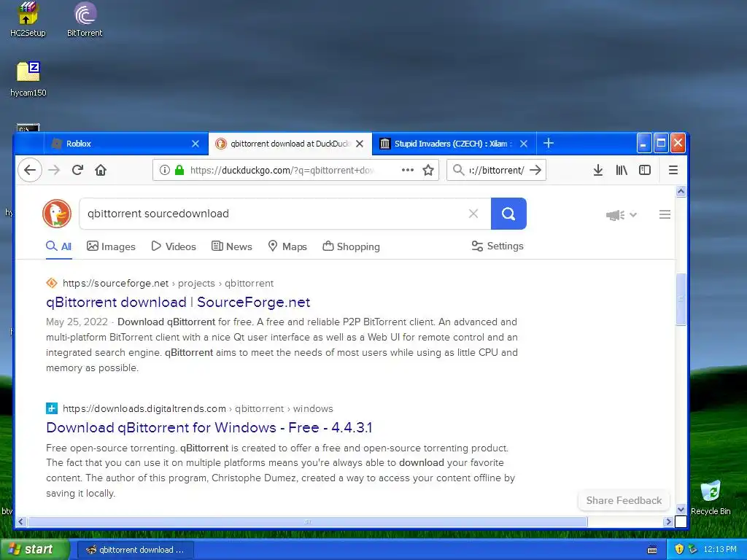Screen dimensions: 747x560
Task: Open the Firefox downloads arrow
Action: click(x=598, y=170)
